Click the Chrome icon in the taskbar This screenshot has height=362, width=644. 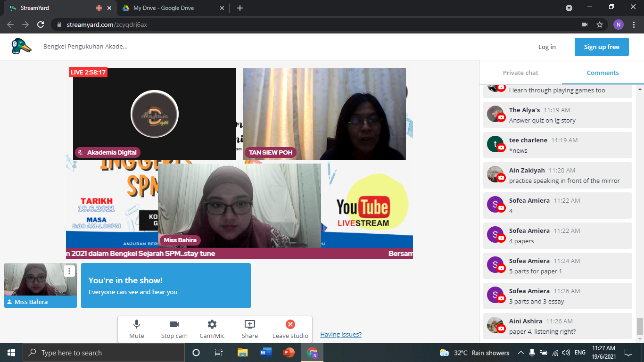tap(312, 353)
